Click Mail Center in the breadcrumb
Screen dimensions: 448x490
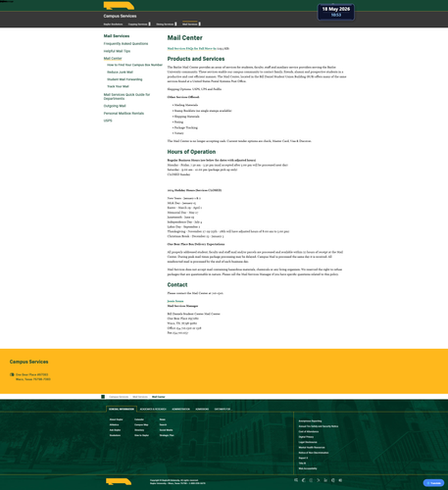[x=159, y=397]
